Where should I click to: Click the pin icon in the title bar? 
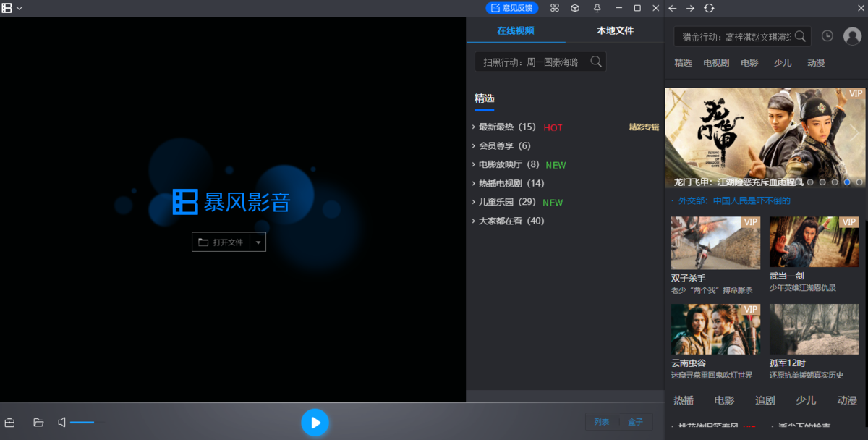click(x=596, y=8)
